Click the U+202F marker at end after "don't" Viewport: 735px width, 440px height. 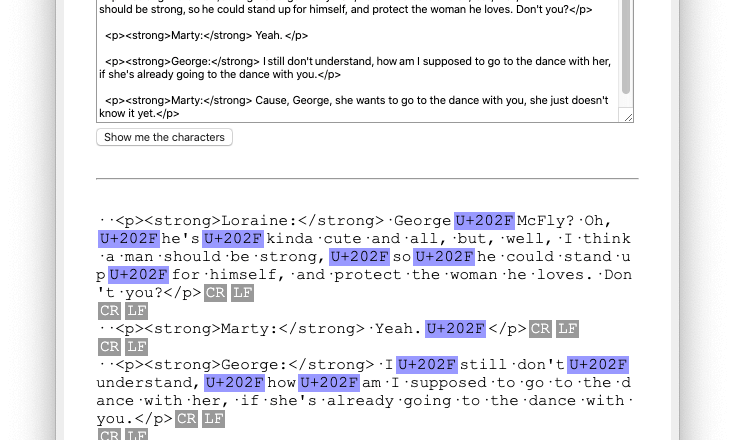point(597,365)
